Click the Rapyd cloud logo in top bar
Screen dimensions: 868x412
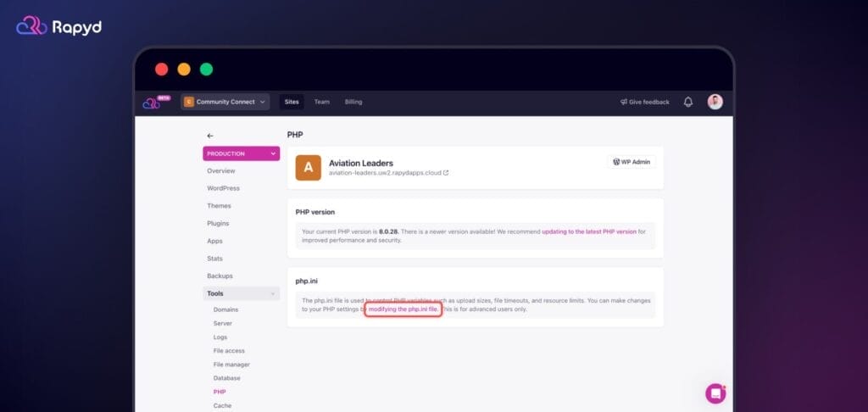click(152, 103)
